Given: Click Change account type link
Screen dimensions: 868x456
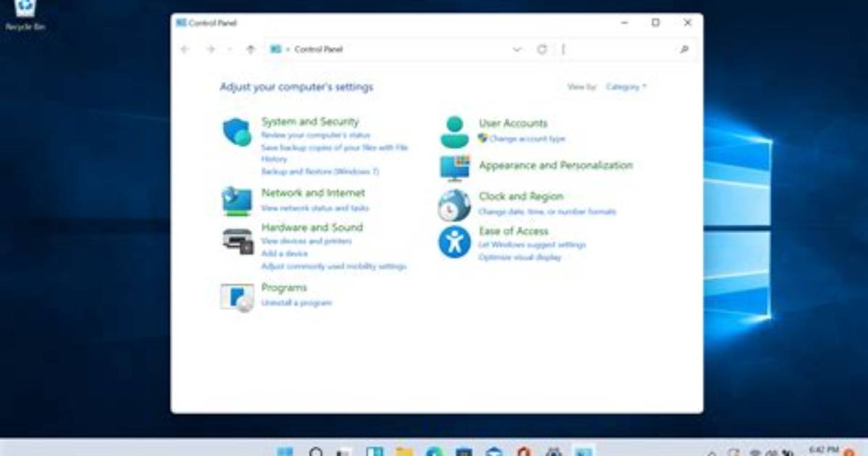Looking at the screenshot, I should click(526, 139).
